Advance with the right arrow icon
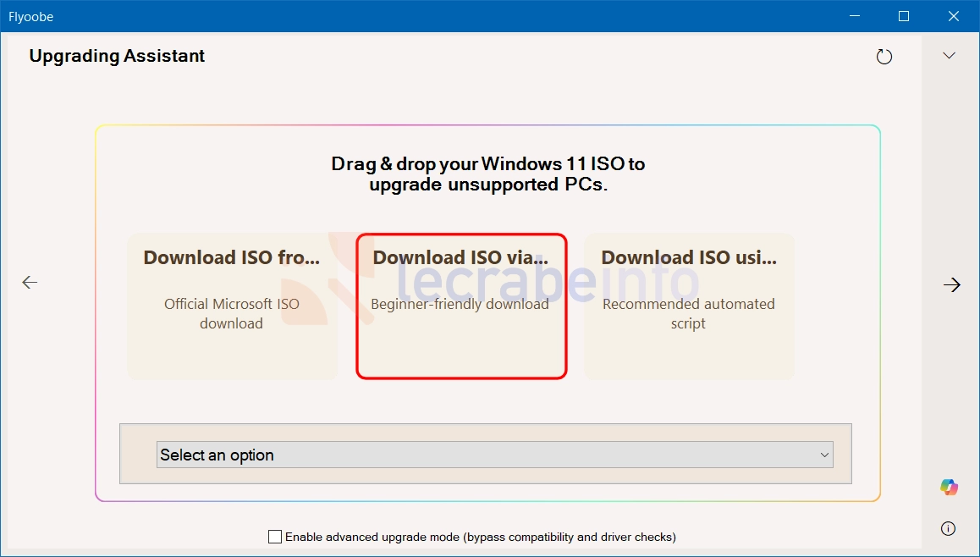 click(952, 285)
